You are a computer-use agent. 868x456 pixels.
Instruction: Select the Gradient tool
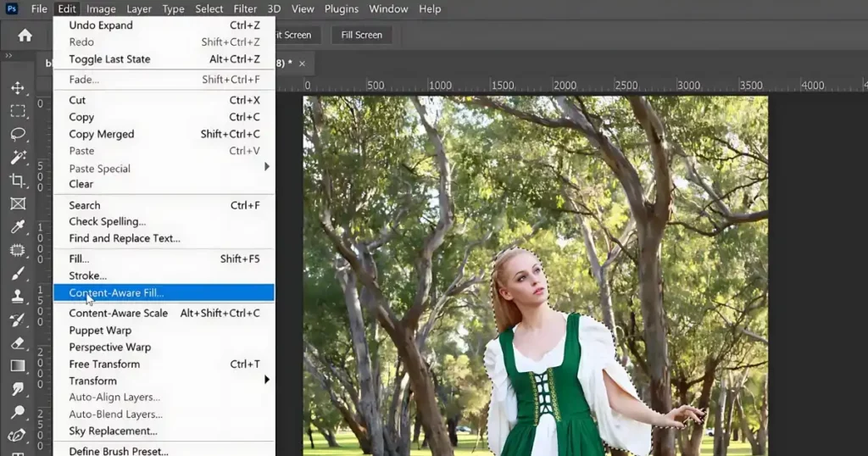pos(18,366)
